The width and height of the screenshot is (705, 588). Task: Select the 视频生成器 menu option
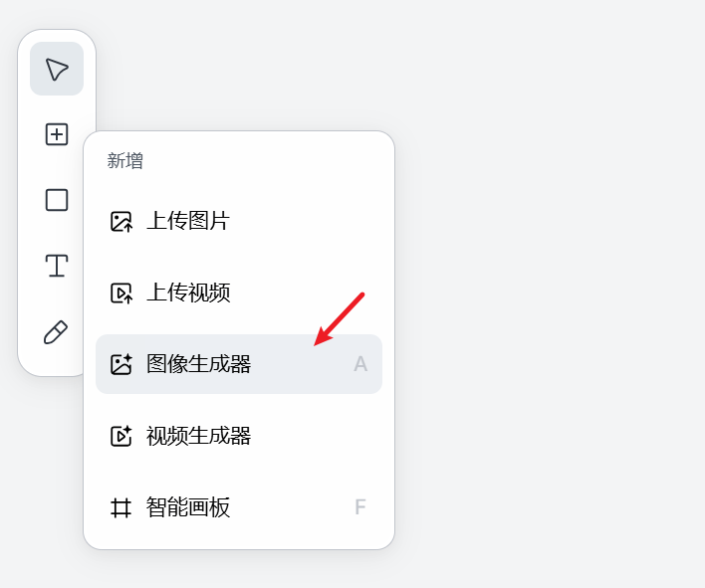[199, 436]
